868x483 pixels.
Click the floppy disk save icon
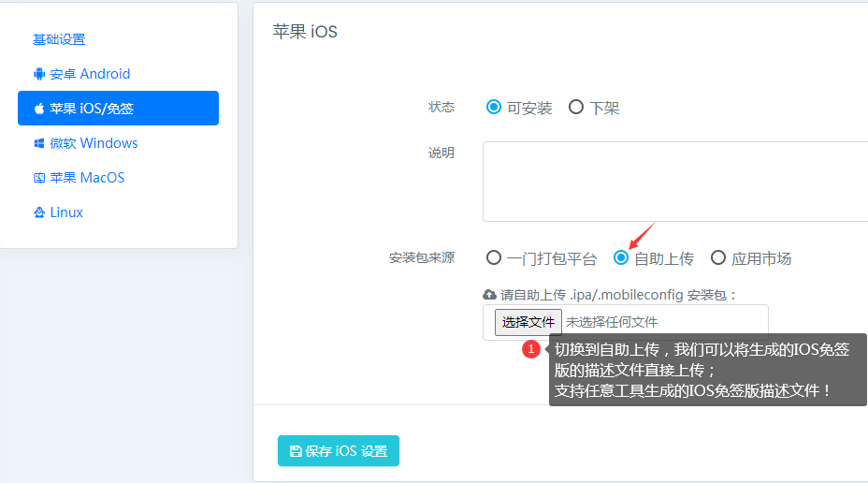pyautogui.click(x=296, y=451)
